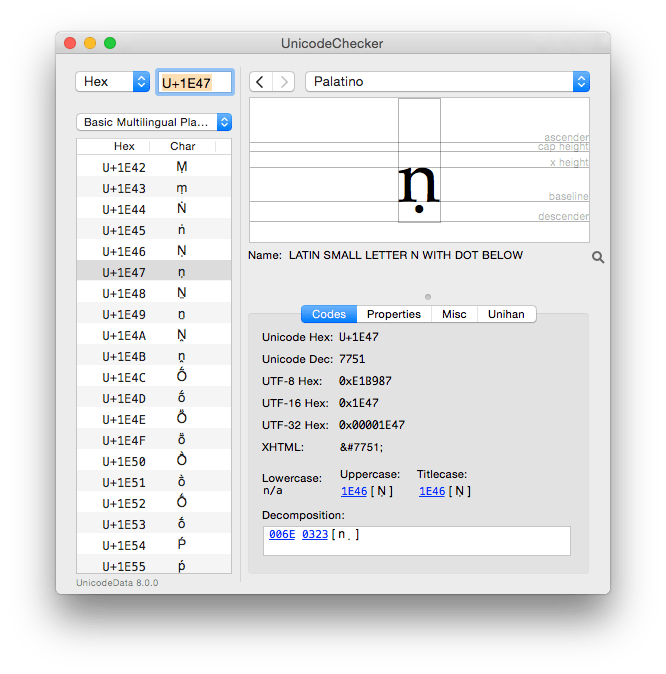The width and height of the screenshot is (666, 674).
Task: Click the magnifying glass search icon
Action: [x=598, y=257]
